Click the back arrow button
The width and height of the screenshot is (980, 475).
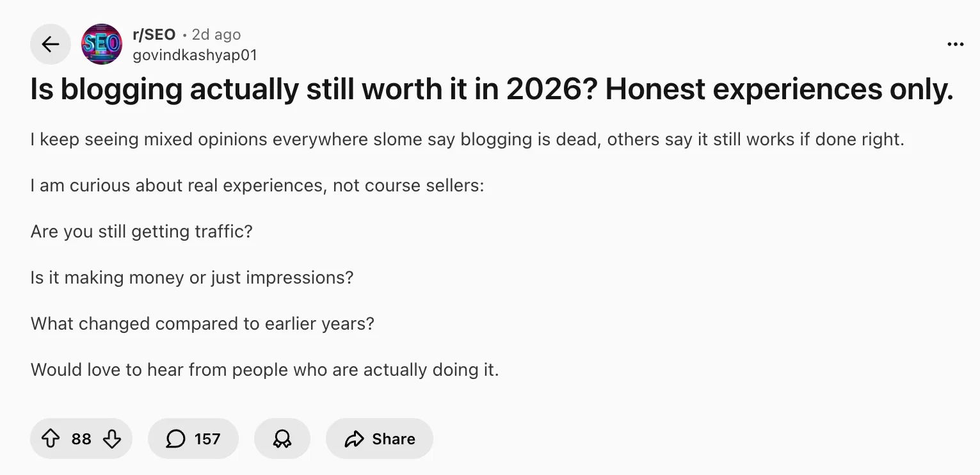click(x=50, y=44)
